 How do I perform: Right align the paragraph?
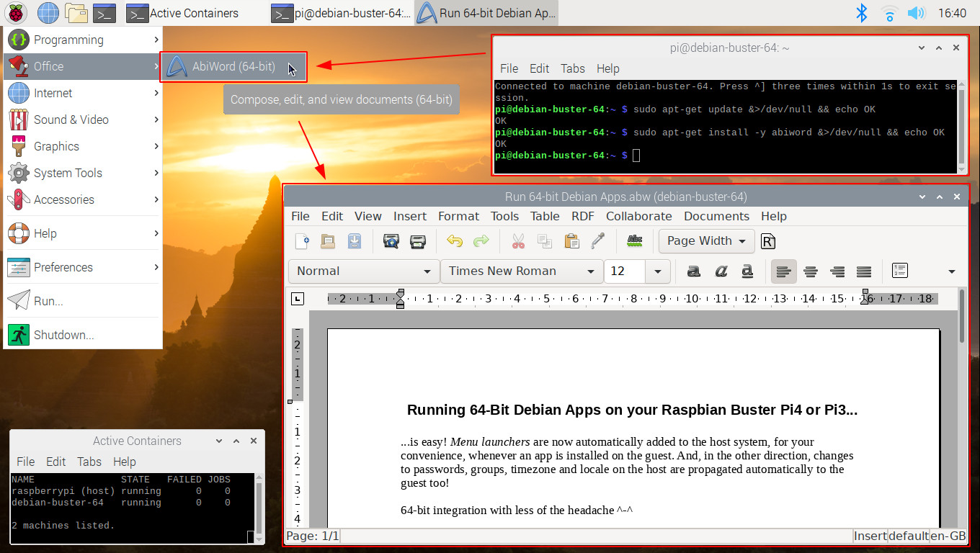tap(837, 271)
